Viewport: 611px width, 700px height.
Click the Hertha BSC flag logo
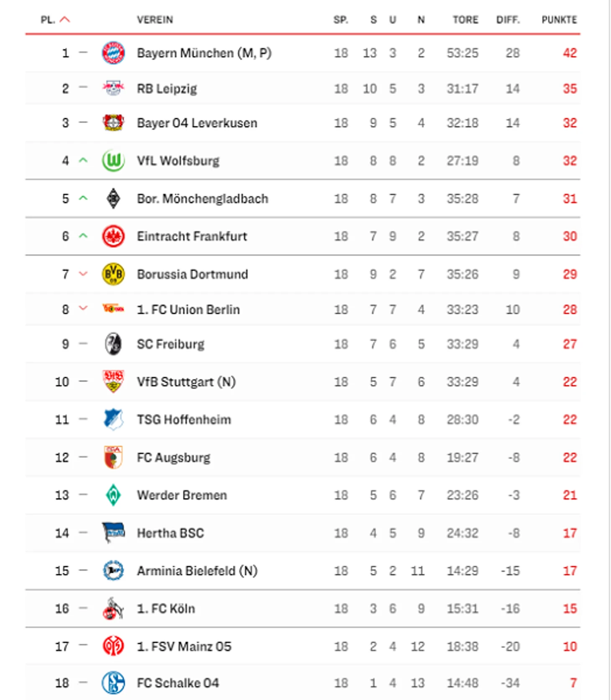point(113,533)
